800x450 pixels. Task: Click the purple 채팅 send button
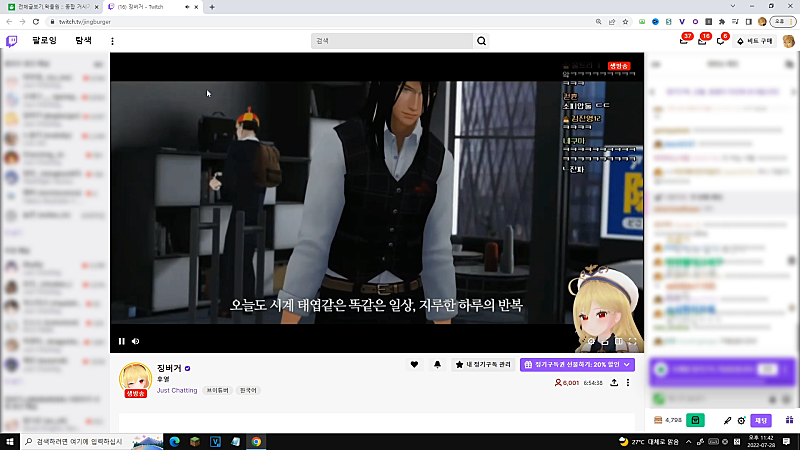tap(761, 420)
